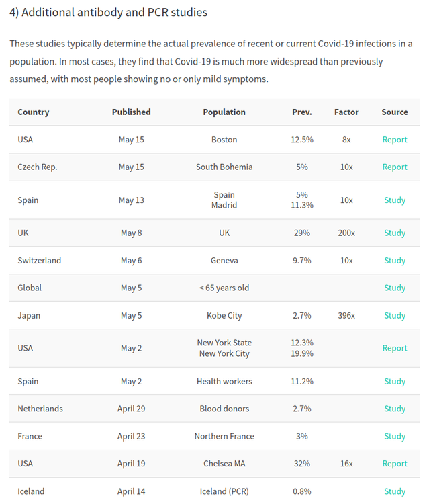Click the Source column header
Screen dimensions: 431x504
tap(394, 112)
